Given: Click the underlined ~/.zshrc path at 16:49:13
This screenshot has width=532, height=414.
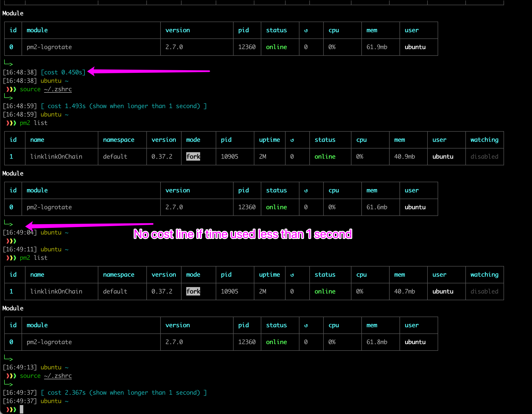Looking at the screenshot, I should 58,376.
